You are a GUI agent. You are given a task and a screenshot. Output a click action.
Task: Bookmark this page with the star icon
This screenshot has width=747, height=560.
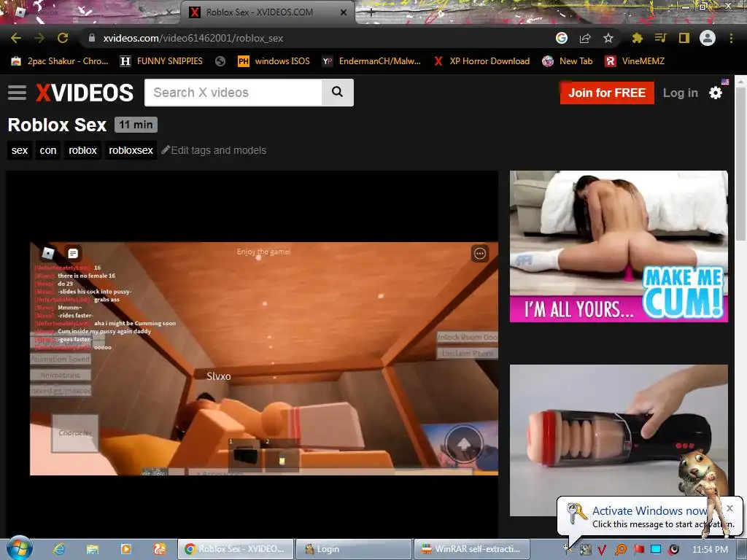click(608, 38)
